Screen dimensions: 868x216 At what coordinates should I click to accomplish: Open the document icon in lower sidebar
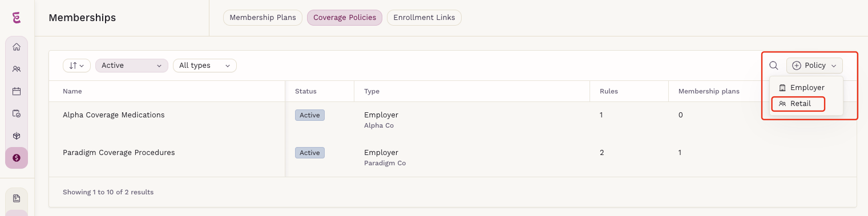pyautogui.click(x=17, y=198)
